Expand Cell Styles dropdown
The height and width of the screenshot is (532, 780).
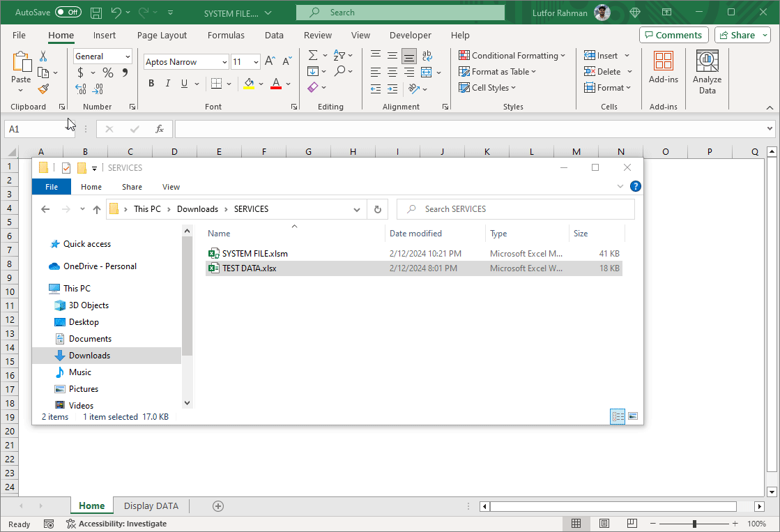513,88
